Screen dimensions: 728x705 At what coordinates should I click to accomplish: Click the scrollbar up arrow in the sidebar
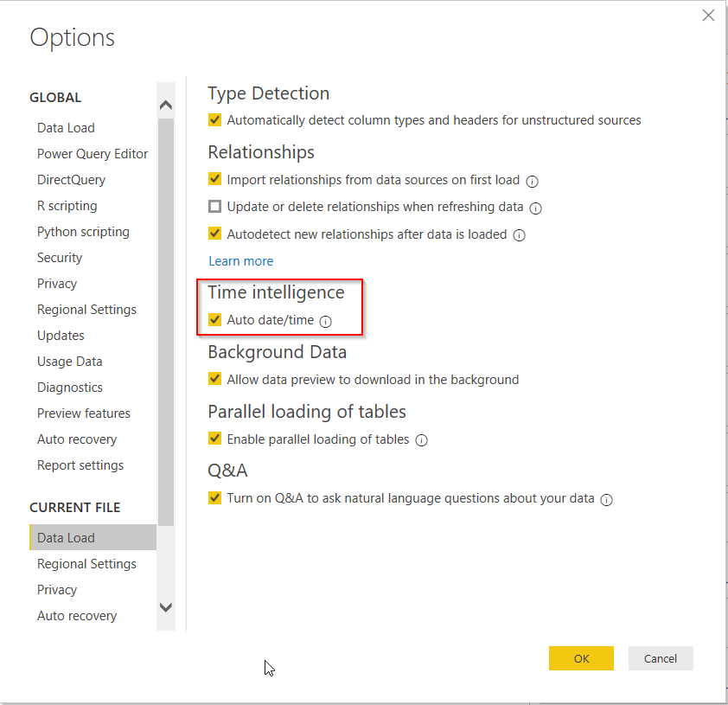(x=165, y=104)
